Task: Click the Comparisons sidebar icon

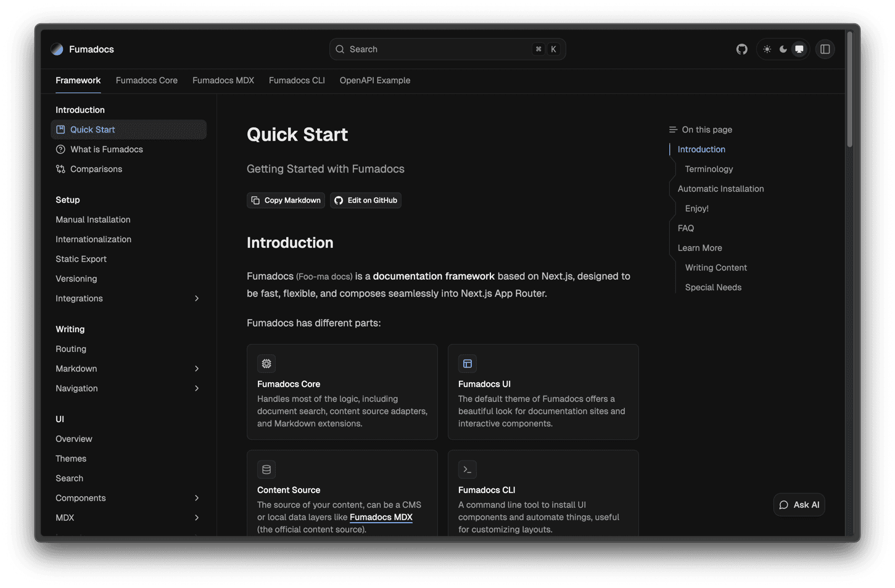Action: [60, 169]
